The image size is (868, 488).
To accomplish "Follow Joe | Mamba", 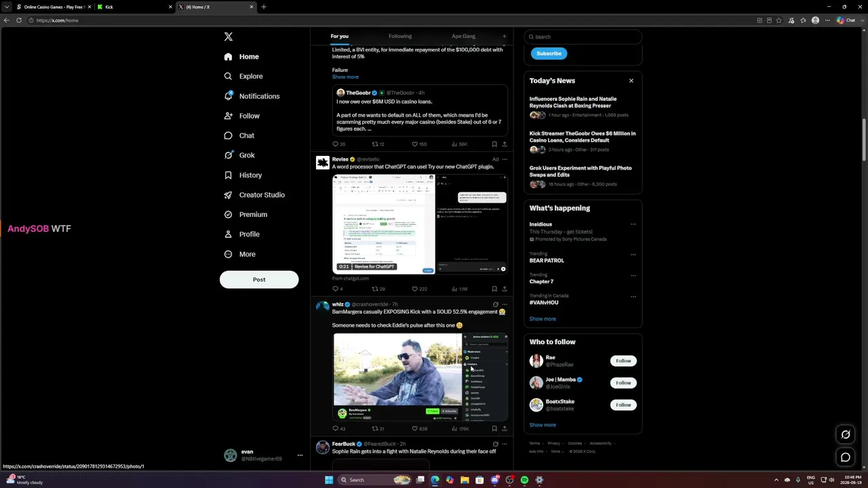I will (x=623, y=383).
